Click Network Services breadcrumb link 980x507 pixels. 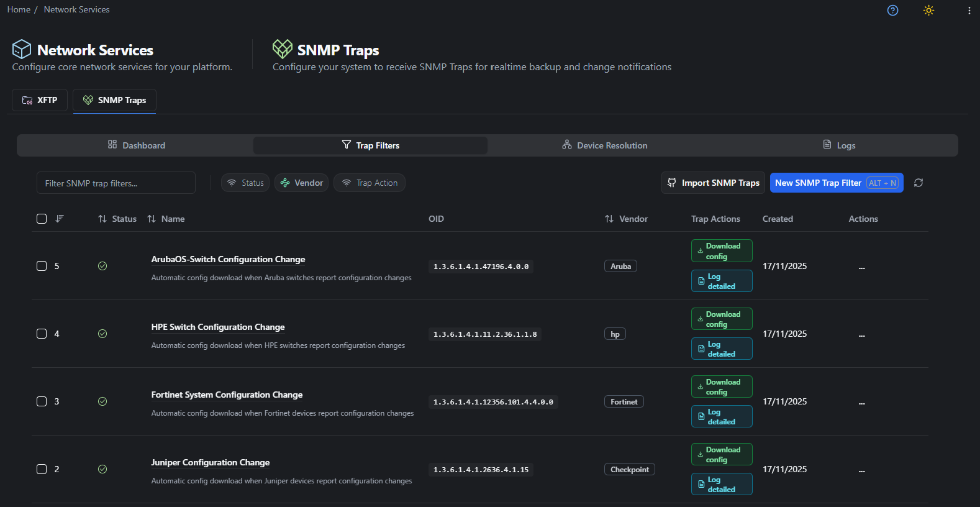click(76, 9)
